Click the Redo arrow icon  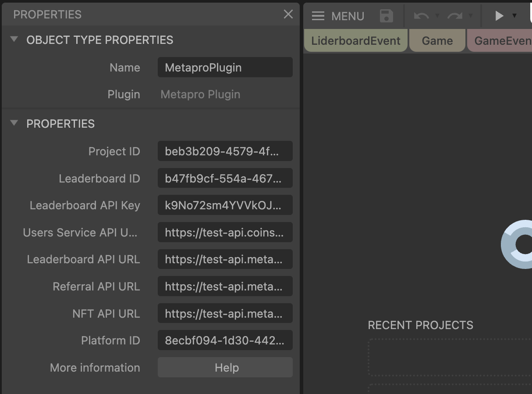[x=455, y=16]
